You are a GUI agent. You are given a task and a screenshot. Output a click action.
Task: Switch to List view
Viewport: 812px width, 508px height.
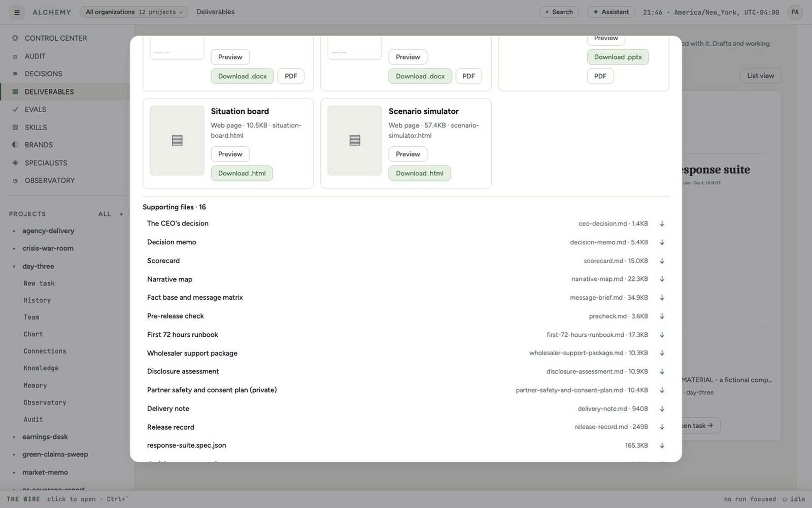pos(761,76)
